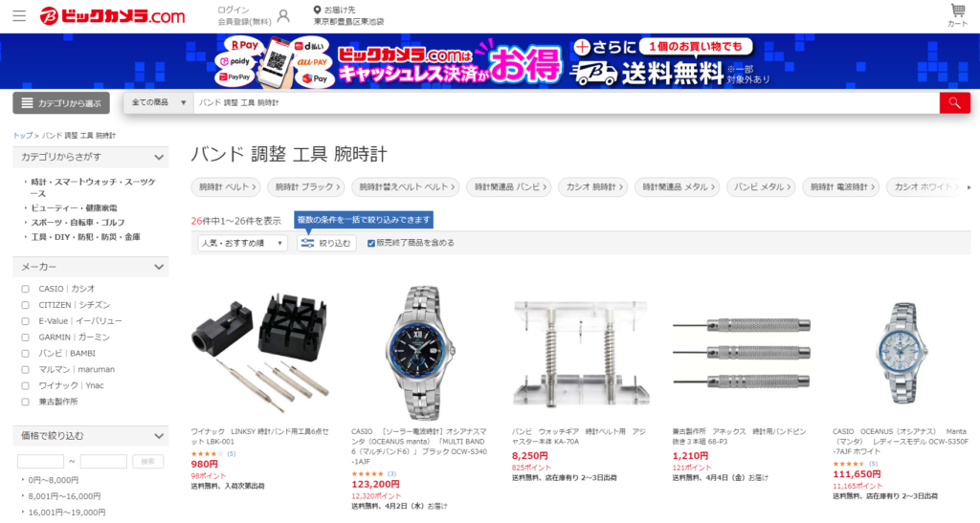Click the red search magnifier button
Viewport: 980px width, 523px height.
coord(954,103)
